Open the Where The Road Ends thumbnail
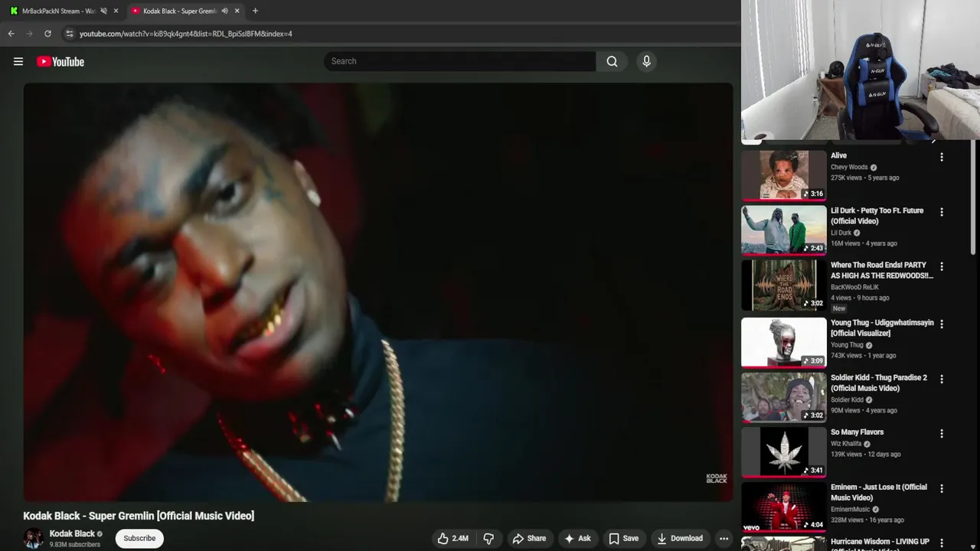The width and height of the screenshot is (980, 551). pos(783,285)
